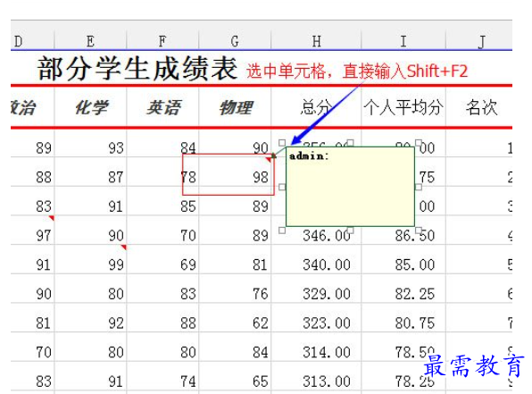Select the cell containing 97

[32, 231]
